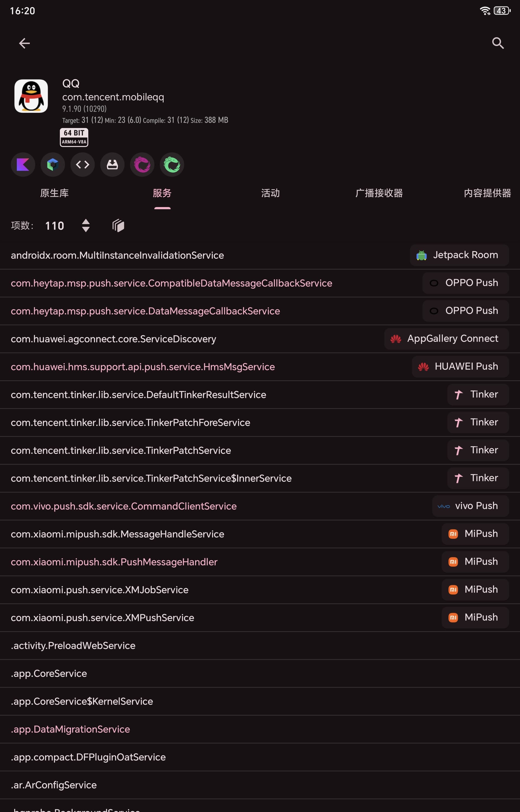Select com.xiaomi.push.service.XMPushService
Image resolution: width=520 pixels, height=812 pixels.
[x=260, y=618]
